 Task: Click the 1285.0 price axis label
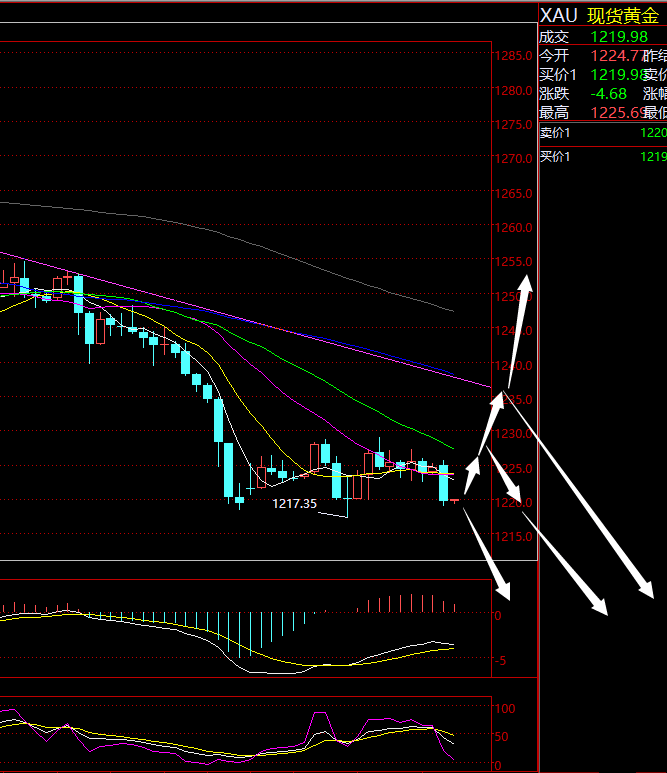(x=512, y=56)
